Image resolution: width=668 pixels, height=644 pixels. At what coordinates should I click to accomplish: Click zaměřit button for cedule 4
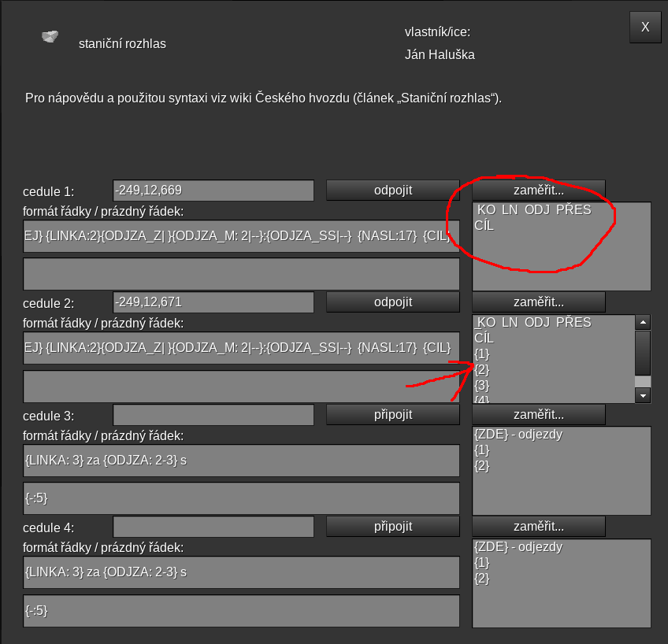[539, 527]
